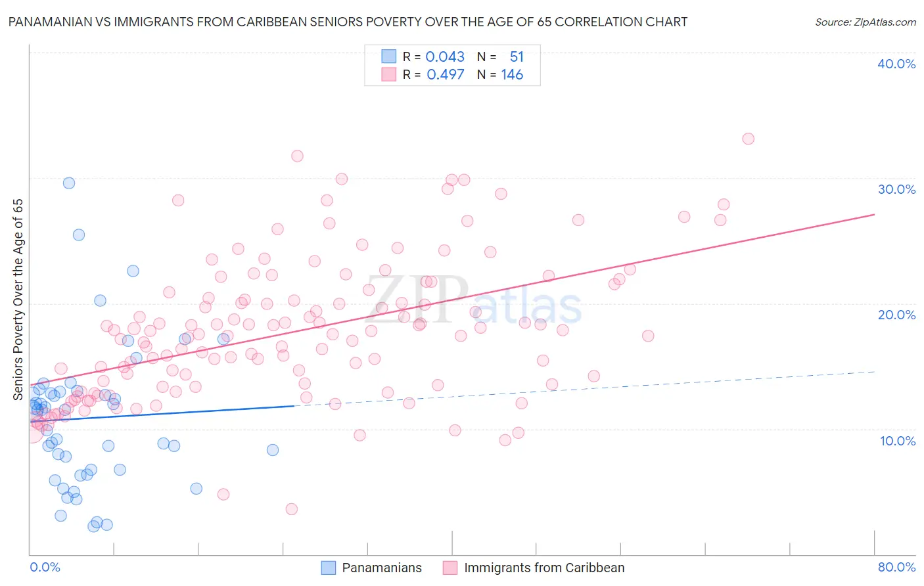Click the R value 0.497 in the legend
This screenshot has width=924, height=586.
pos(446,74)
